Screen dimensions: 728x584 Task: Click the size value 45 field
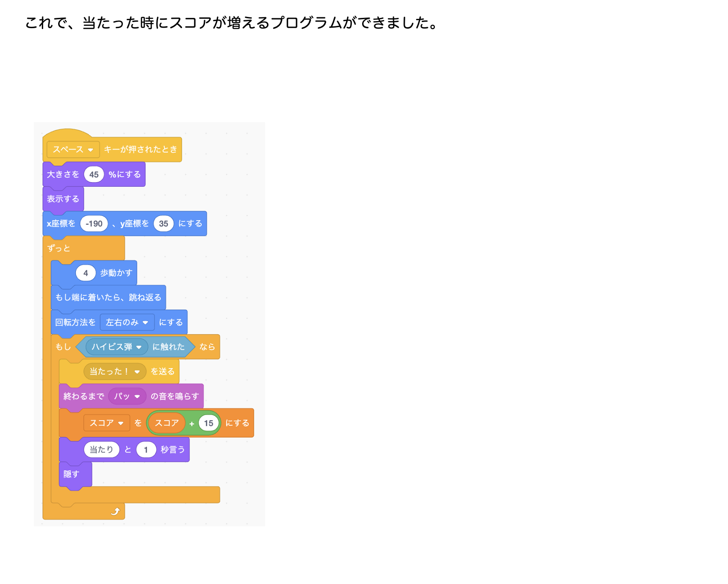tap(94, 175)
